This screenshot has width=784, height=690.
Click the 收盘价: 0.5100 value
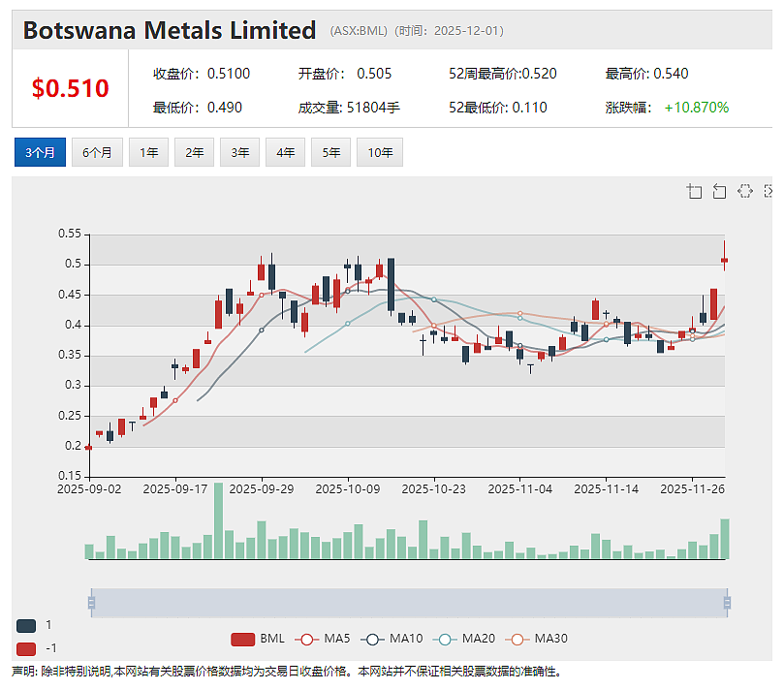202,74
